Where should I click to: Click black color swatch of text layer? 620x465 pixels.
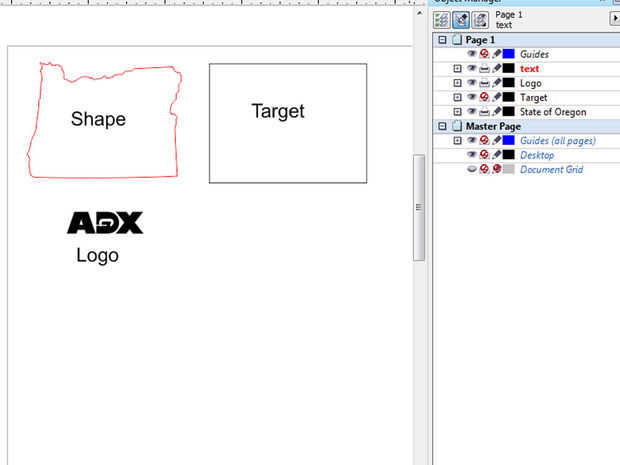(x=508, y=68)
